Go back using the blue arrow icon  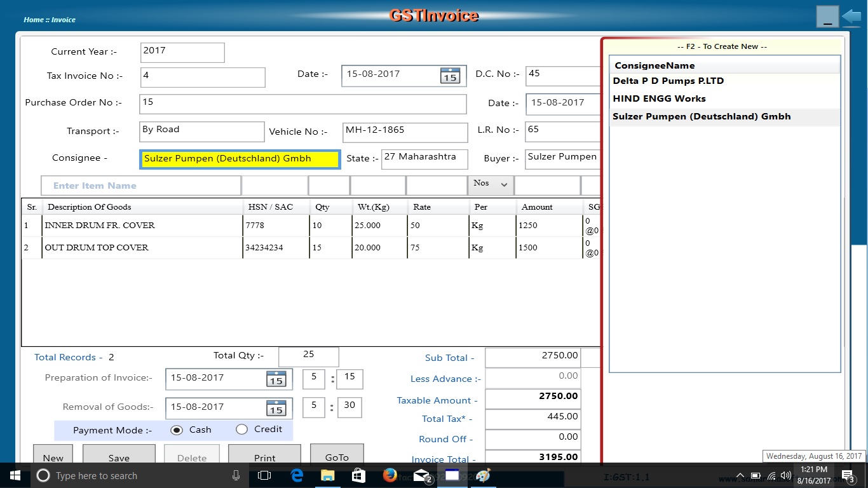pos(851,17)
